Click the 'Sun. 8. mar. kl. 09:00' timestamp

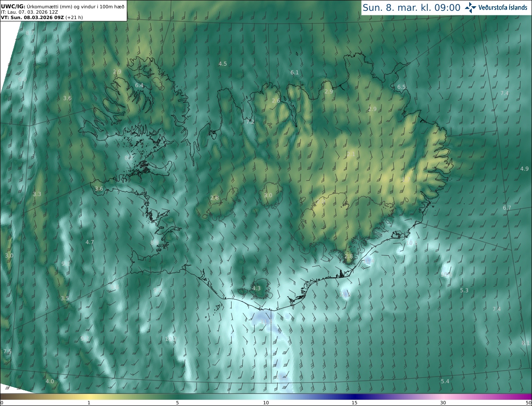click(411, 7)
